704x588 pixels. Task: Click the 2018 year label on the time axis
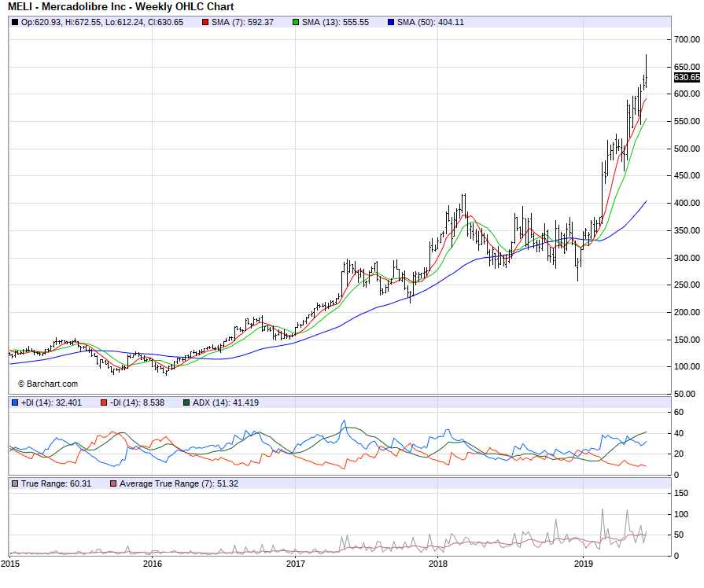pos(438,564)
